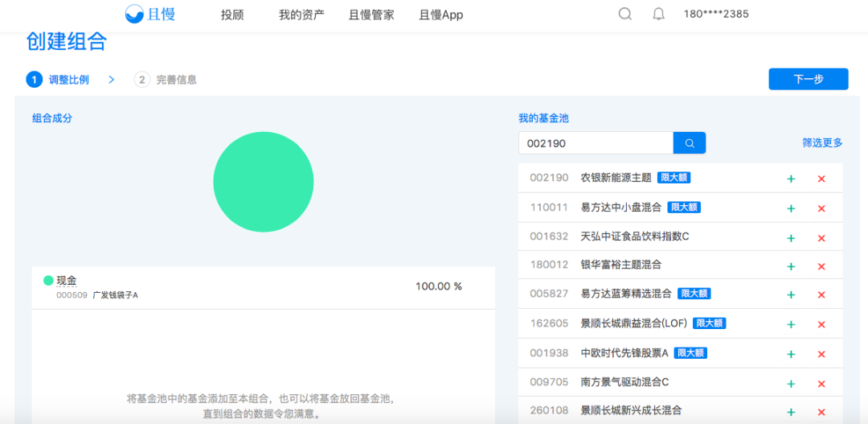Select step 2 完善信息
This screenshot has height=424, width=868.
pyautogui.click(x=166, y=80)
